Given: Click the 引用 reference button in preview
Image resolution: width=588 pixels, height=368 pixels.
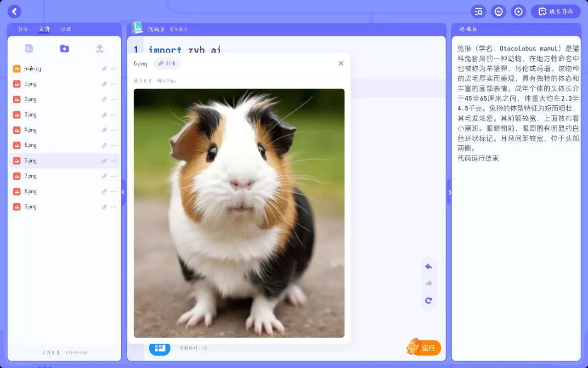Looking at the screenshot, I should click(167, 63).
